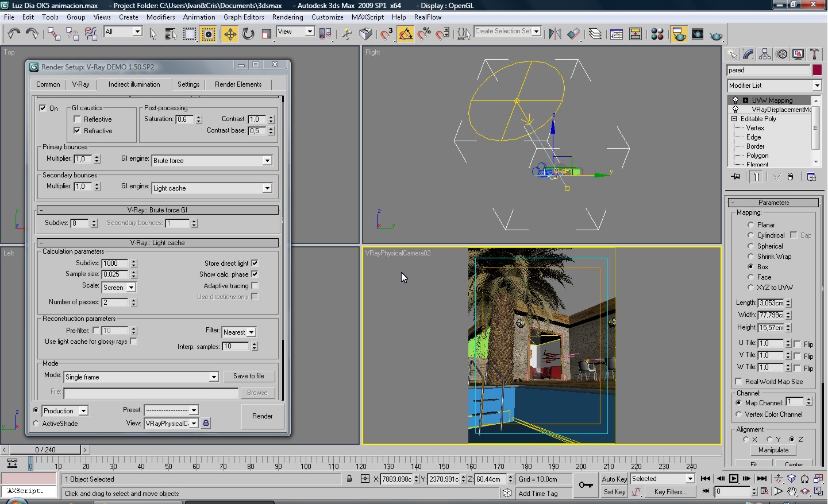The width and height of the screenshot is (828, 504).
Task: Open Schematic View from the toolbar
Action: (x=636, y=34)
